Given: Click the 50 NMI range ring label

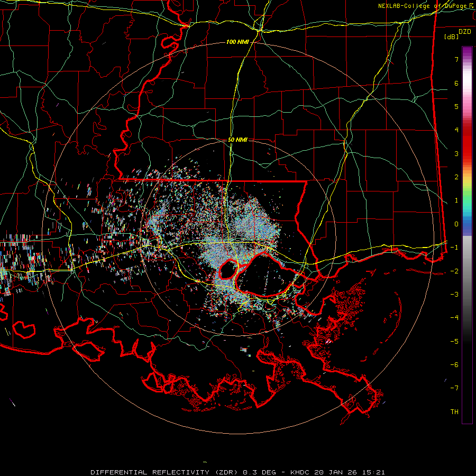Looking at the screenshot, I should [237, 140].
